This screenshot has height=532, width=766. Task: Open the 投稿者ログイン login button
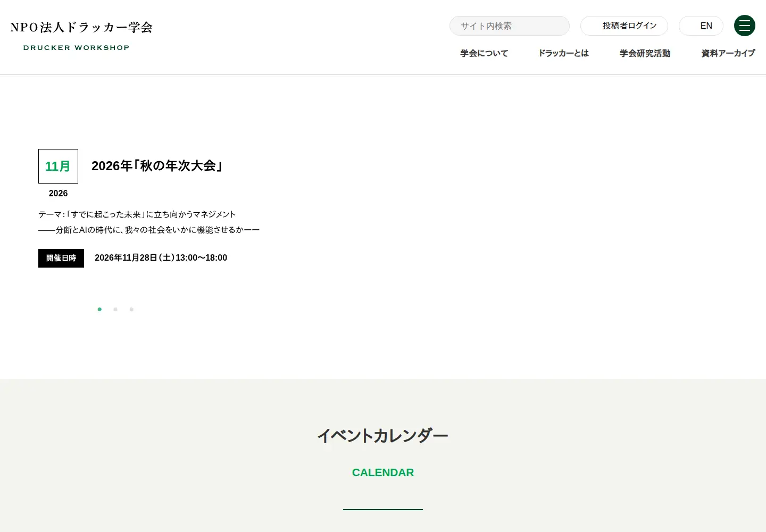[624, 26]
